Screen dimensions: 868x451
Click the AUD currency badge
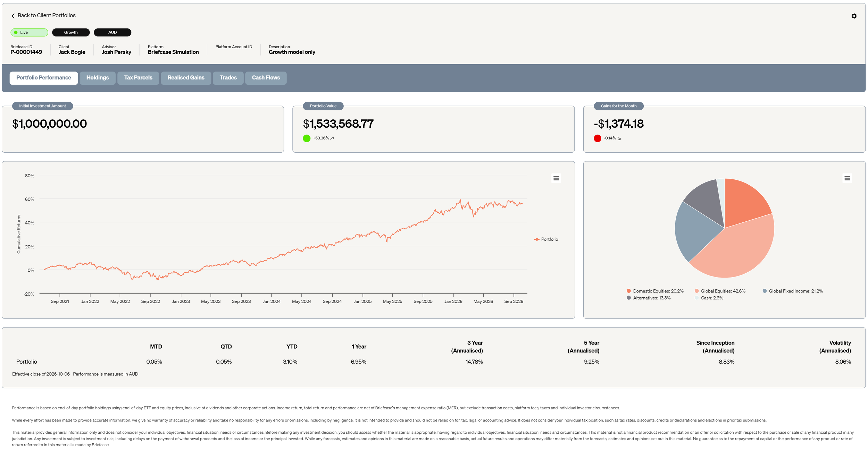pyautogui.click(x=112, y=33)
